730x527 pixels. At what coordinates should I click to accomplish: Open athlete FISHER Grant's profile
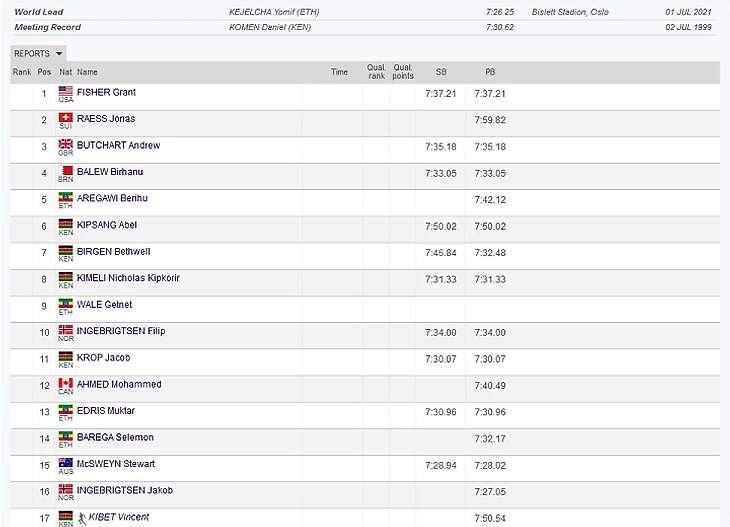click(x=106, y=92)
